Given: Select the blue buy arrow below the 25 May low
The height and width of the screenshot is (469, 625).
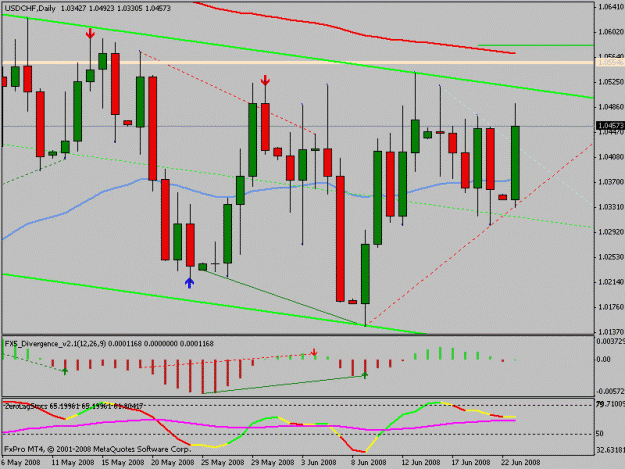Looking at the screenshot, I should [x=189, y=283].
